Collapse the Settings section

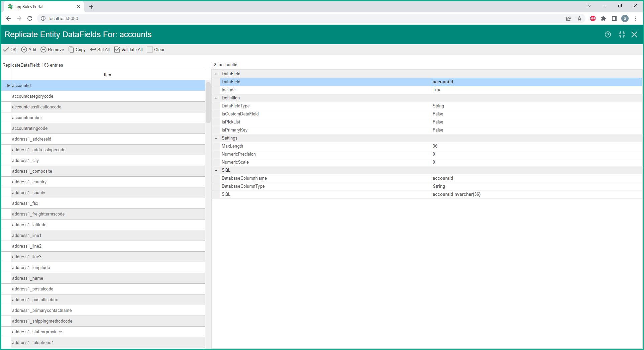[x=216, y=138]
